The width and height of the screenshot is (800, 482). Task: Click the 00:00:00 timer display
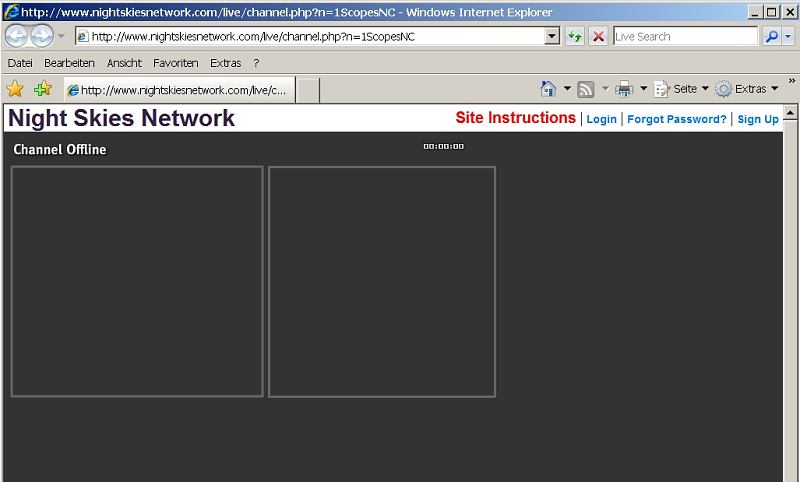click(x=443, y=146)
